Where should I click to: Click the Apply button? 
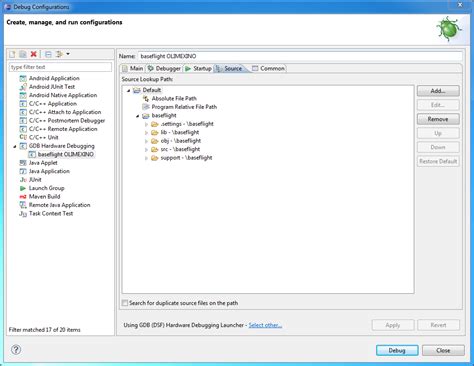393,325
